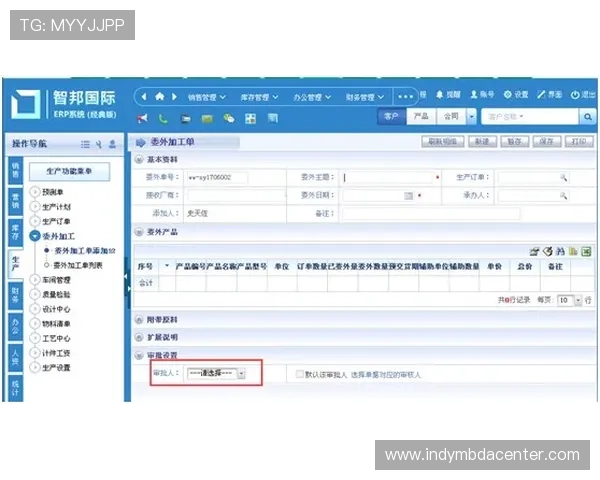Click 退出 power logout

pyautogui.click(x=583, y=95)
